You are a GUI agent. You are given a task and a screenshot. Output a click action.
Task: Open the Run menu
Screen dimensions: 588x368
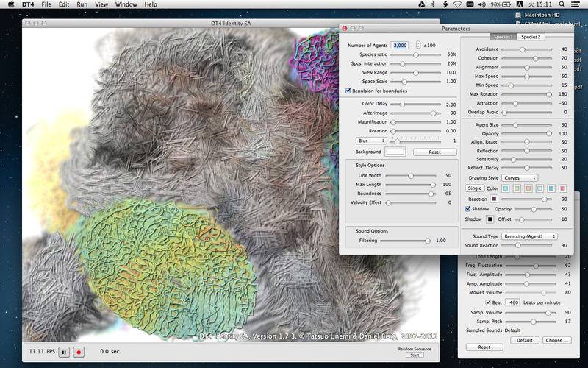click(x=82, y=4)
